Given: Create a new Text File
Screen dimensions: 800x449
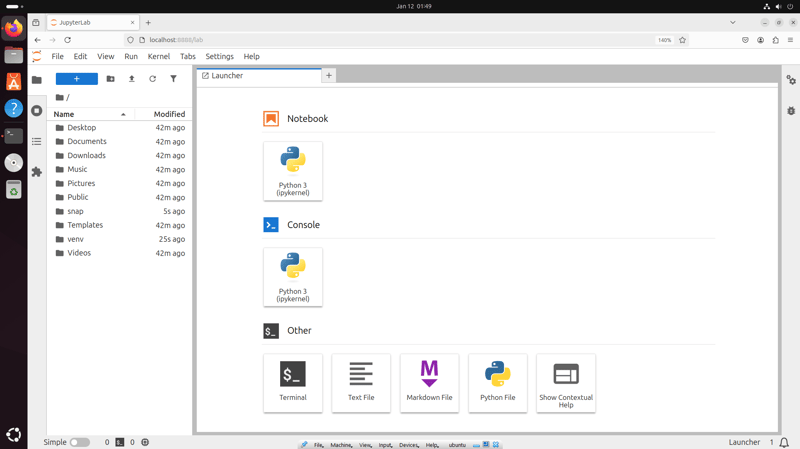Looking at the screenshot, I should pos(361,382).
